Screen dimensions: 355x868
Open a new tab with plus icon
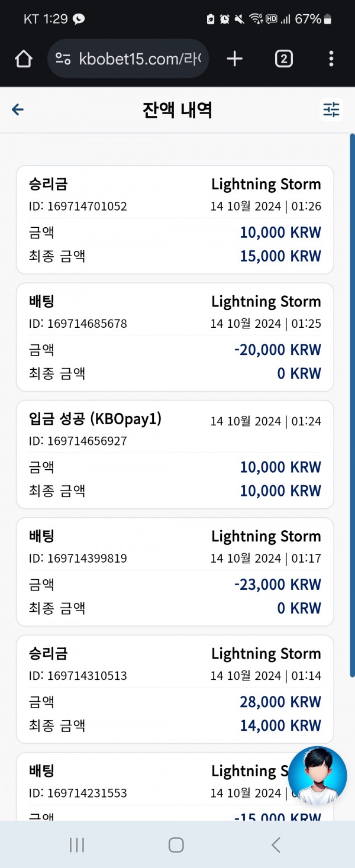pyautogui.click(x=235, y=59)
